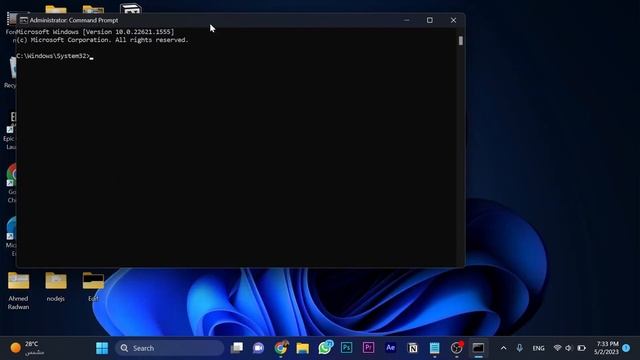Viewport: 640px width, 360px height.
Task: Open the 7:33 PM clock and calendar
Action: tap(606, 348)
